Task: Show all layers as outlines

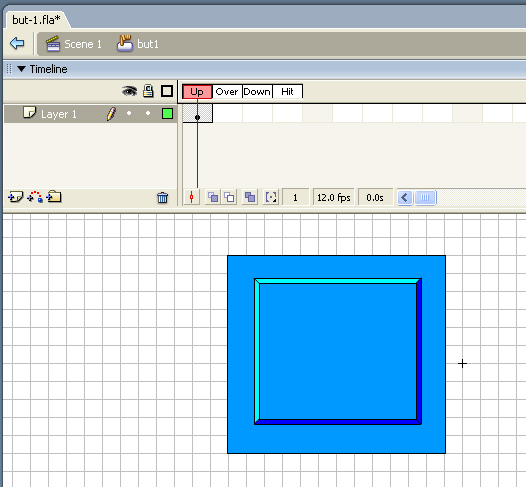Action: tap(167, 91)
